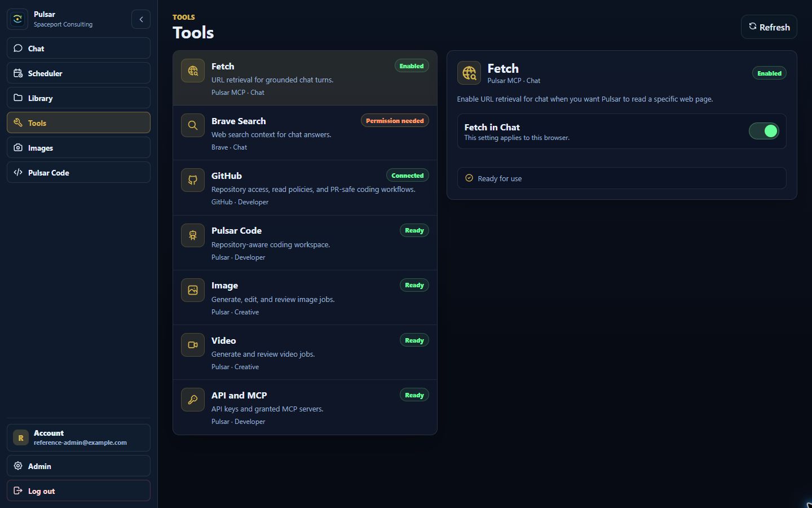Toggle off Fetch in Chat switch

pyautogui.click(x=764, y=131)
